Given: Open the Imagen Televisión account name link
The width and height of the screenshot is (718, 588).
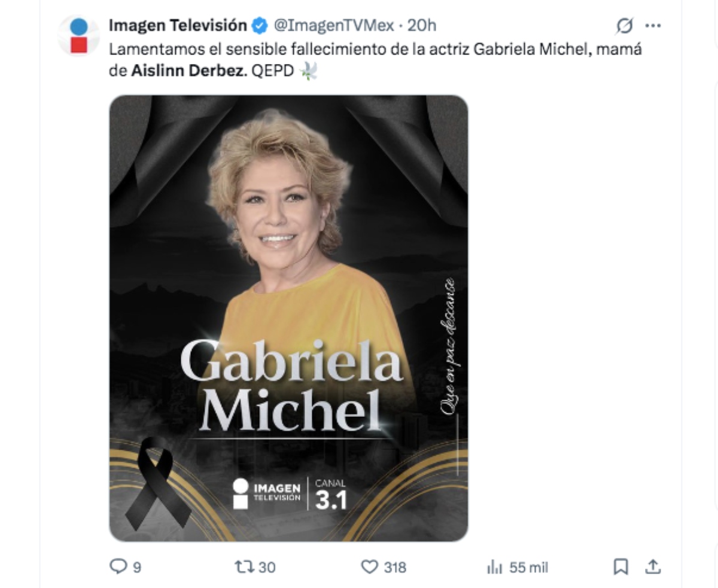Looking at the screenshot, I should point(178,26).
